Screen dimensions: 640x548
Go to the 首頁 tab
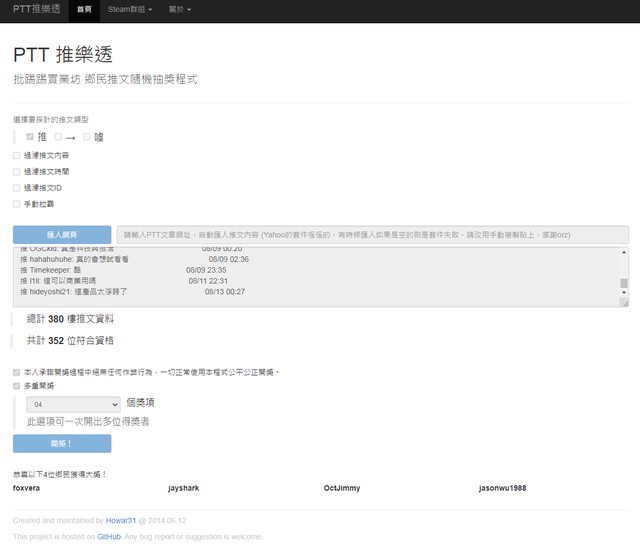click(x=83, y=9)
